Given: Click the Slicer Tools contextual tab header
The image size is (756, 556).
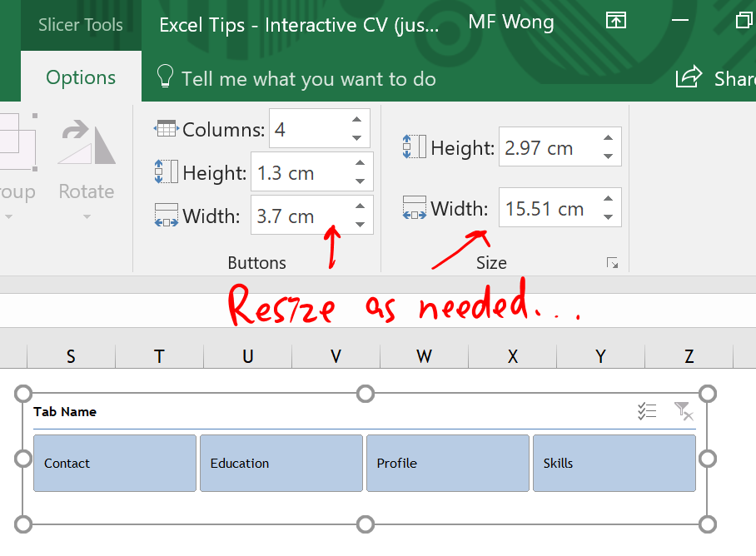Looking at the screenshot, I should tap(80, 25).
